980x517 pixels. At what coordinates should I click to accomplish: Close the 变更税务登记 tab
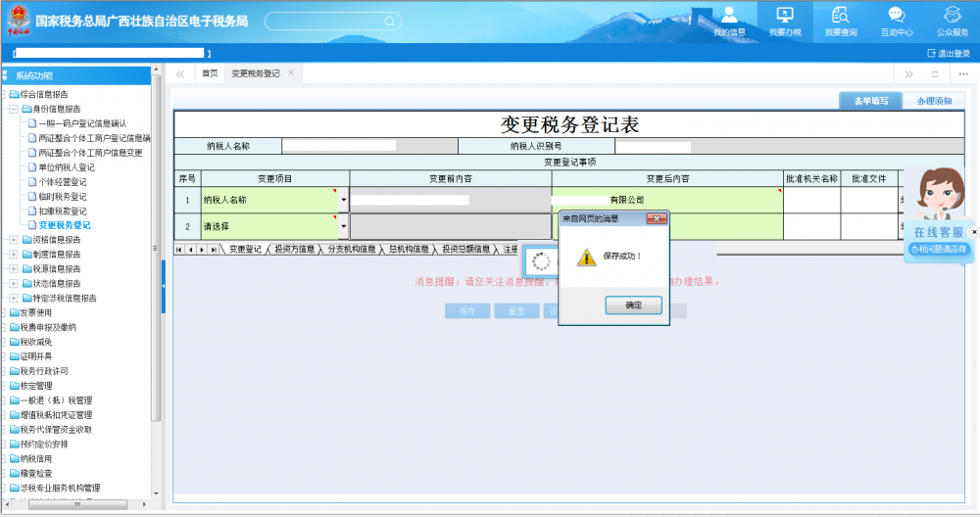(291, 73)
